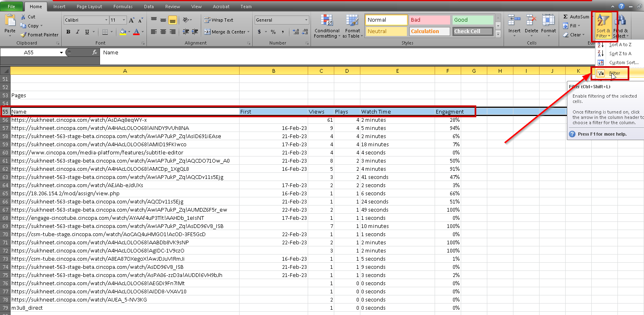The width and height of the screenshot is (644, 315).
Task: Open the Calibri font name dropdown
Action: [107, 20]
